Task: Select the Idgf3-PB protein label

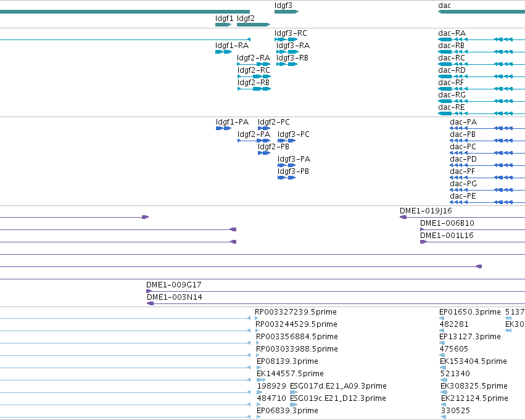Action: click(293, 171)
